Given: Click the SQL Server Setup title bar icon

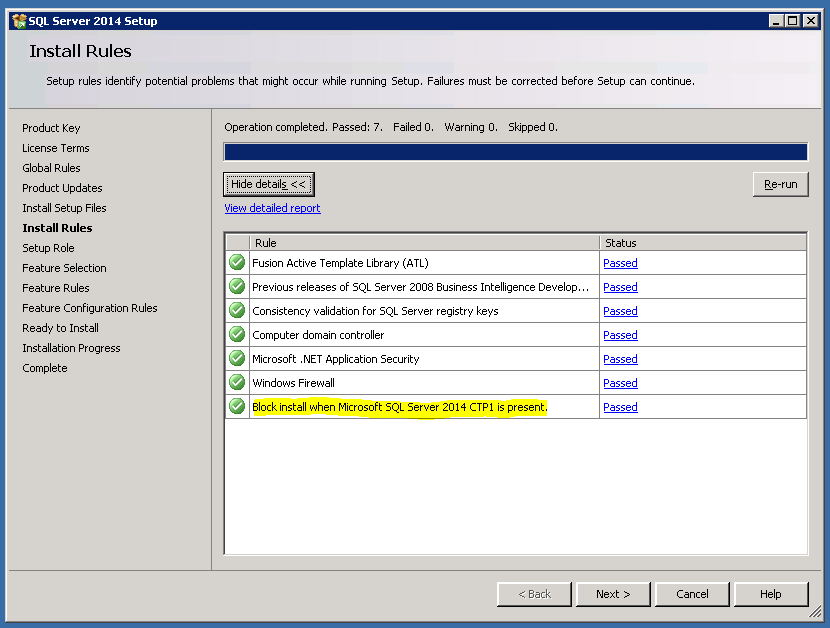Looking at the screenshot, I should [x=19, y=21].
